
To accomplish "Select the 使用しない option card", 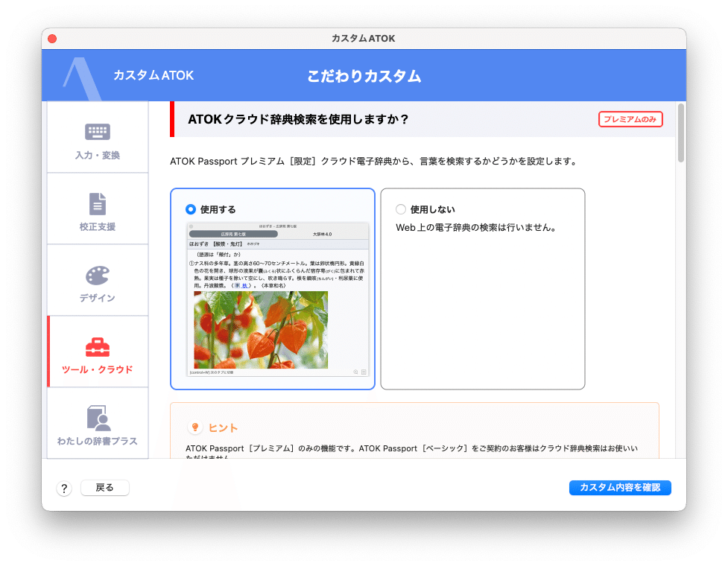I will 483,289.
